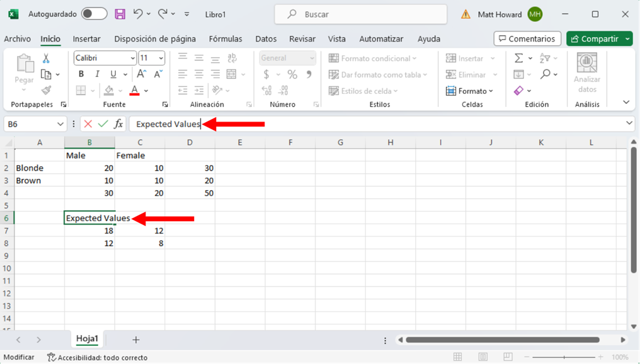Screen dimensions: 640x364
Task: Cancel the cell entry with X icon
Action: pyautogui.click(x=88, y=124)
